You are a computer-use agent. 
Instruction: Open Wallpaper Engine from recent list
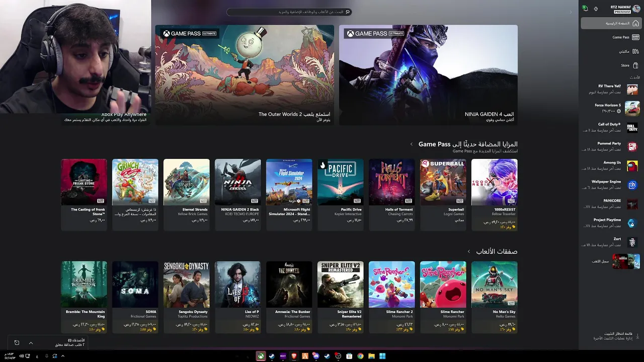[611, 185]
